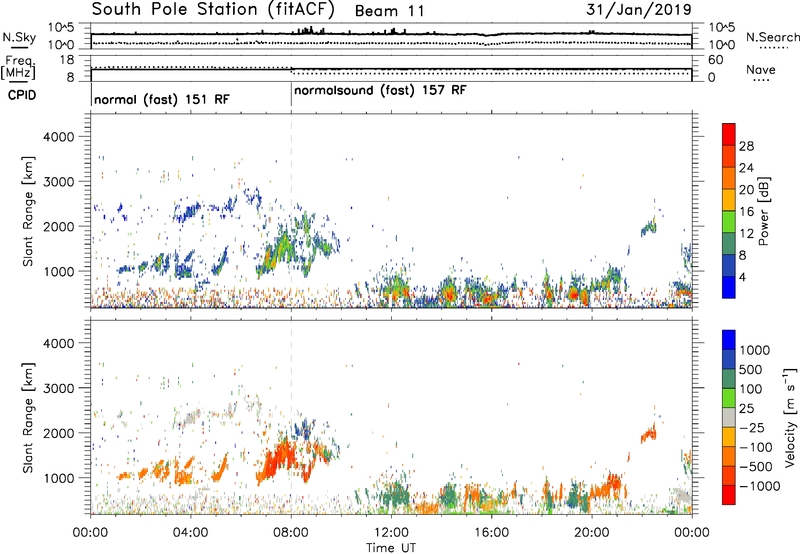Click 'normal (fast) 151 RF' text

162,99
